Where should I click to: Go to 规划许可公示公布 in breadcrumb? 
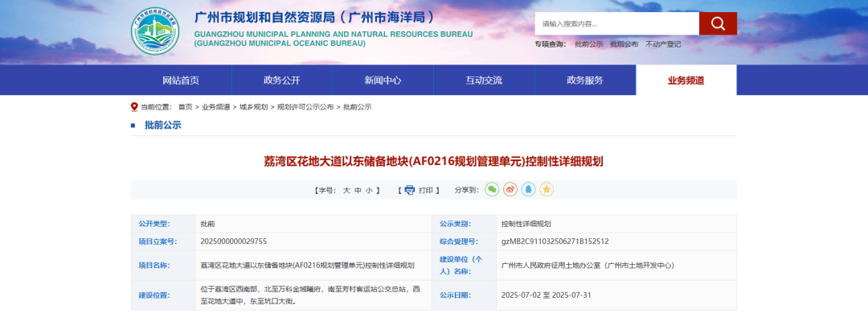[x=305, y=107]
